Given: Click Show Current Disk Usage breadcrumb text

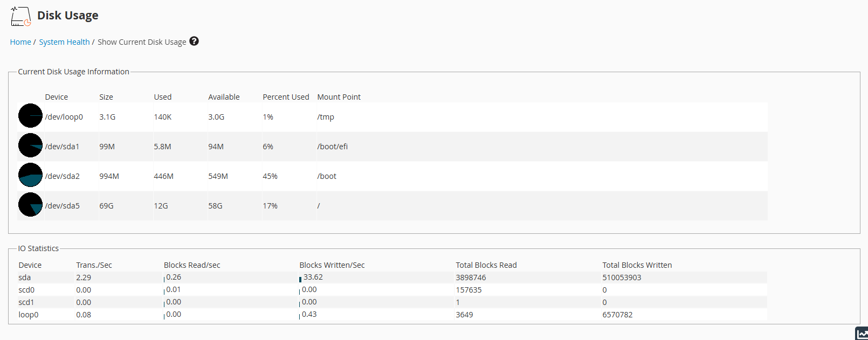Looking at the screenshot, I should click(142, 42).
